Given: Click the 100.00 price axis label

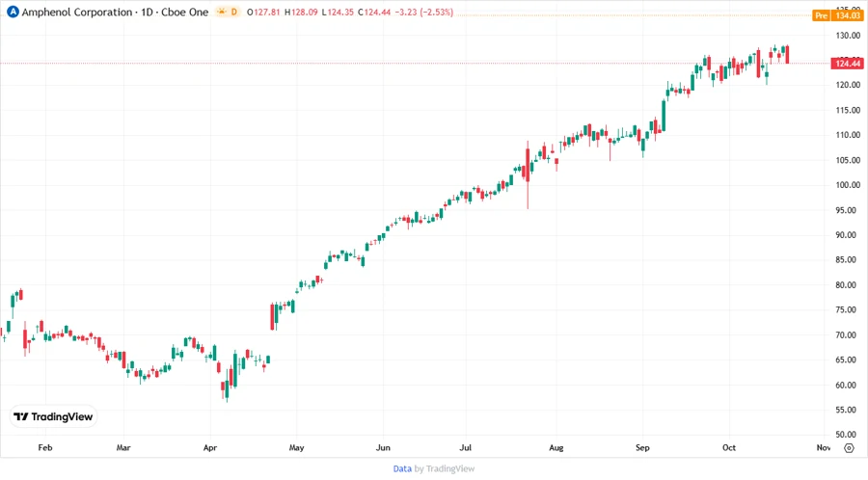Looking at the screenshot, I should (x=848, y=185).
